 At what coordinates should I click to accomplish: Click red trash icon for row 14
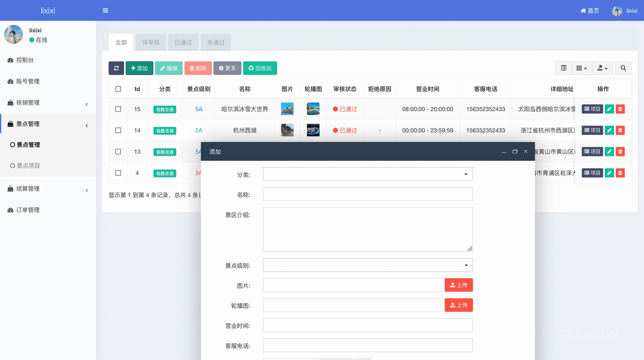pyautogui.click(x=620, y=130)
